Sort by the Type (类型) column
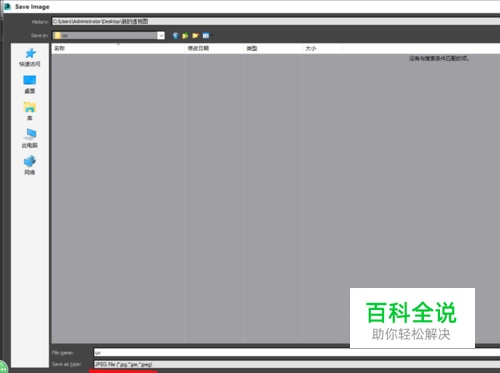This screenshot has width=500, height=373. pos(273,49)
